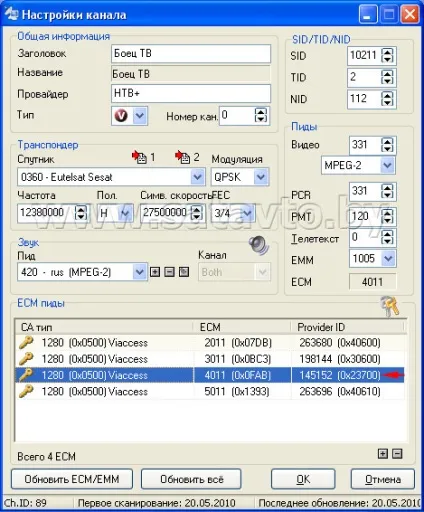Click the Обновить всё button
Image resolution: width=424 pixels, height=512 pixels.
coord(191,479)
